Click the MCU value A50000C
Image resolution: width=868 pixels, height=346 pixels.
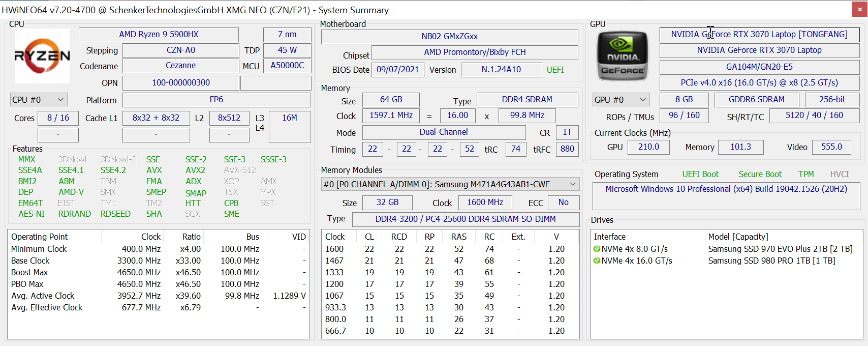pyautogui.click(x=287, y=66)
